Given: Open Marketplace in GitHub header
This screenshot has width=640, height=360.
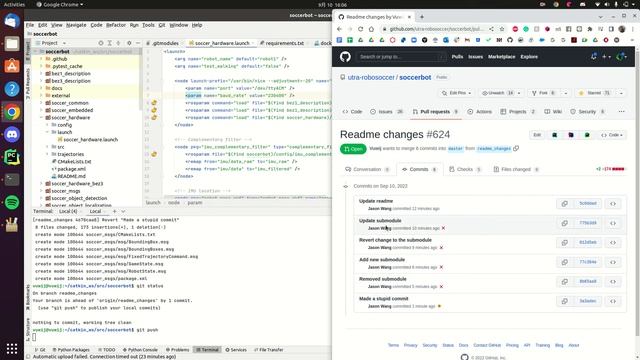Looking at the screenshot, I should 502,57.
